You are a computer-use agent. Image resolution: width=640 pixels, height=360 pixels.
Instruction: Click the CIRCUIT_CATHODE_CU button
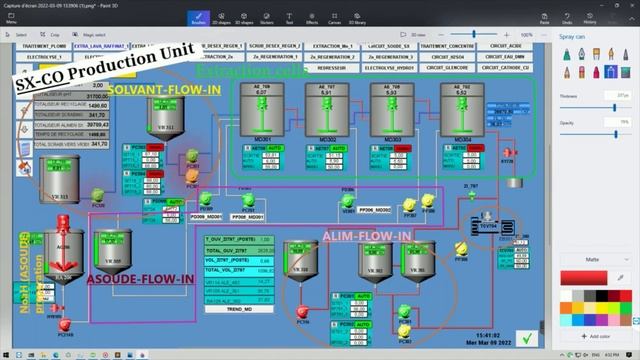505,68
